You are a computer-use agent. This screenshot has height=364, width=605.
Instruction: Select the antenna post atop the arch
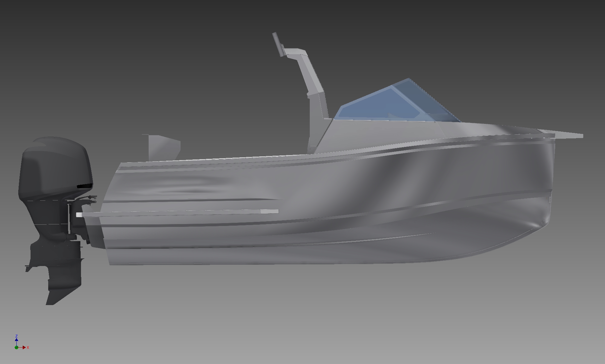(277, 44)
